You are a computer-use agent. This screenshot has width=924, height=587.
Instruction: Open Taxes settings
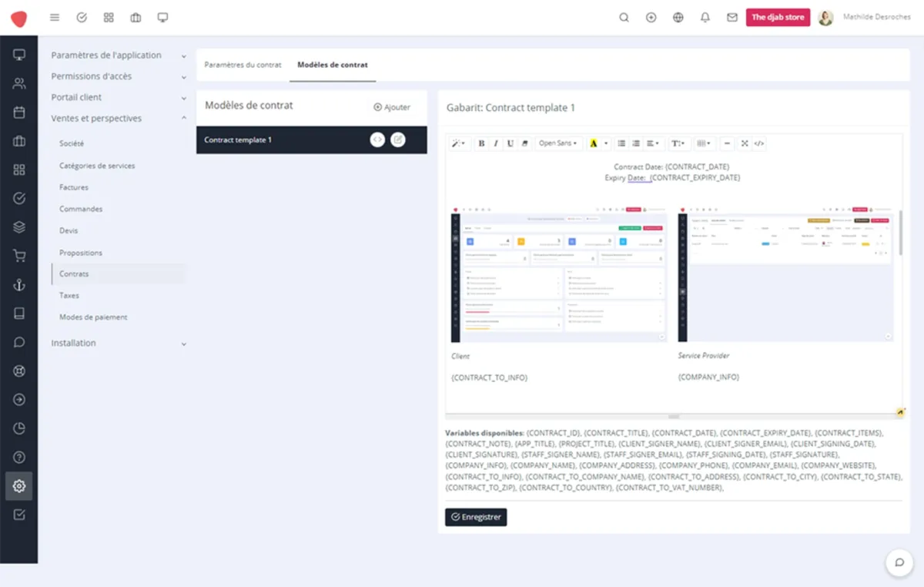click(69, 296)
